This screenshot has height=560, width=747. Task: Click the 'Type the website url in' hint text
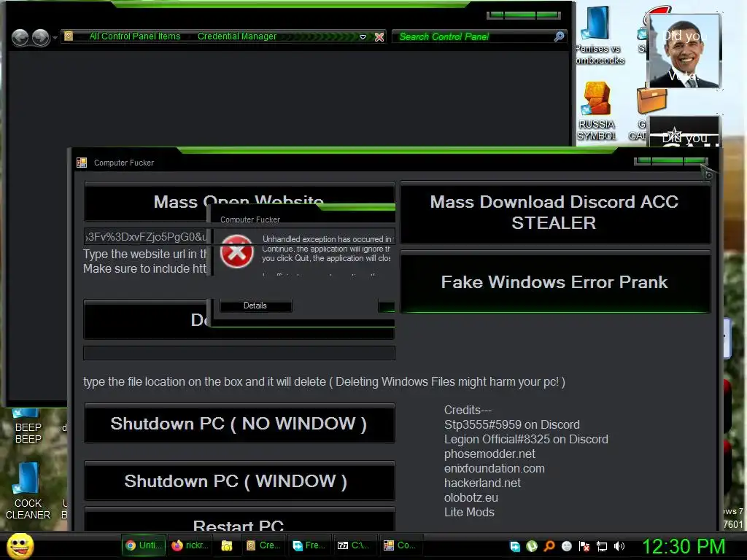click(145, 254)
